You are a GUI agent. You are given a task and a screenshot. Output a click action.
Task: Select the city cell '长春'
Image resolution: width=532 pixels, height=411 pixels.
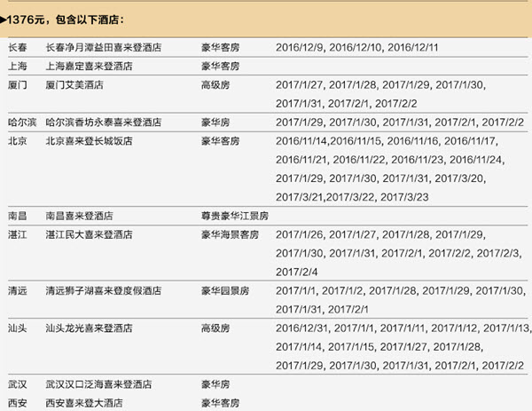click(x=18, y=47)
